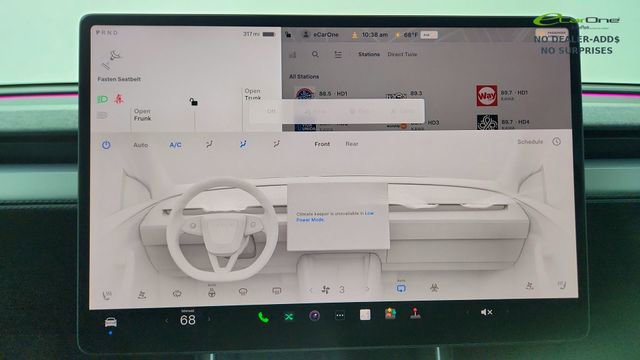Tap the 68 cabin temperature setting
Image resolution: width=640 pixels, height=360 pixels.
coord(188,320)
